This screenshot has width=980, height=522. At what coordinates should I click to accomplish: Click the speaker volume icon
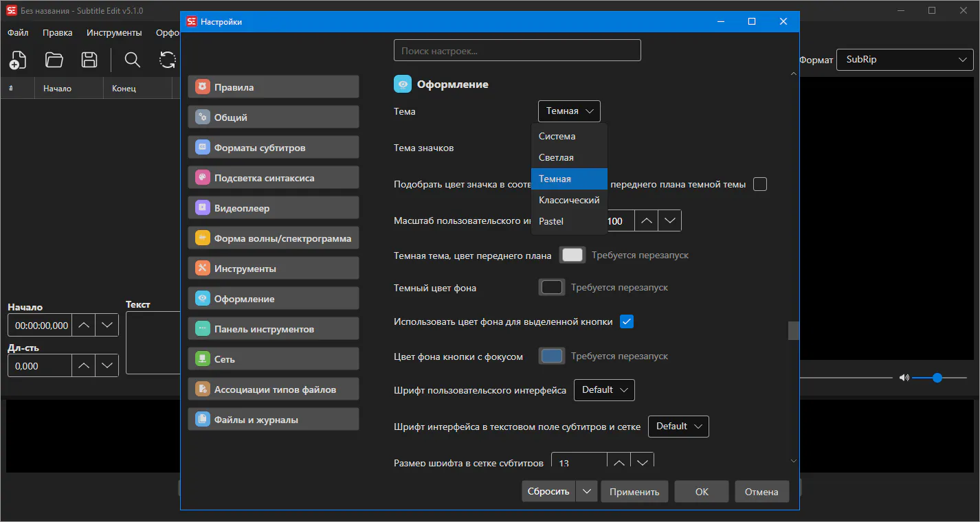(904, 378)
